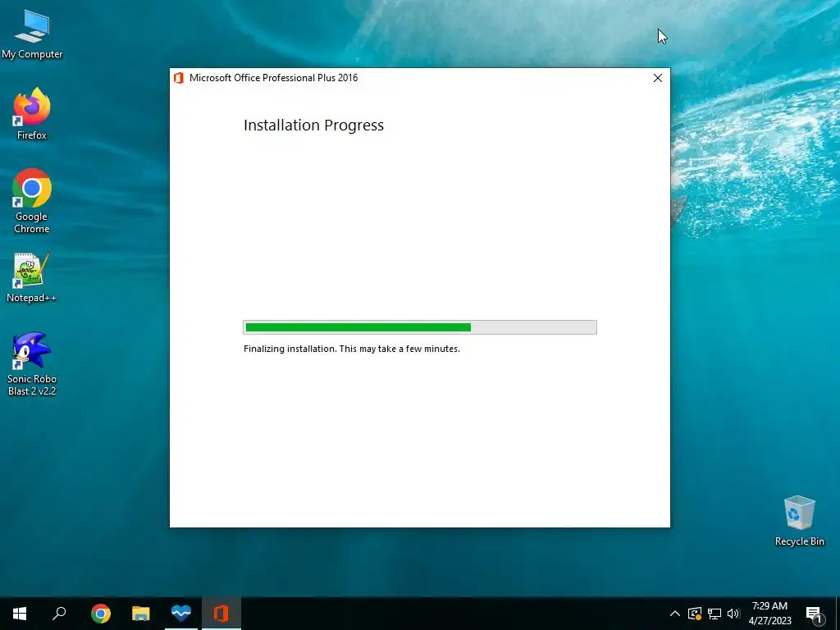Select the Sonic Robo Blast 2 shortcut

[x=32, y=364]
